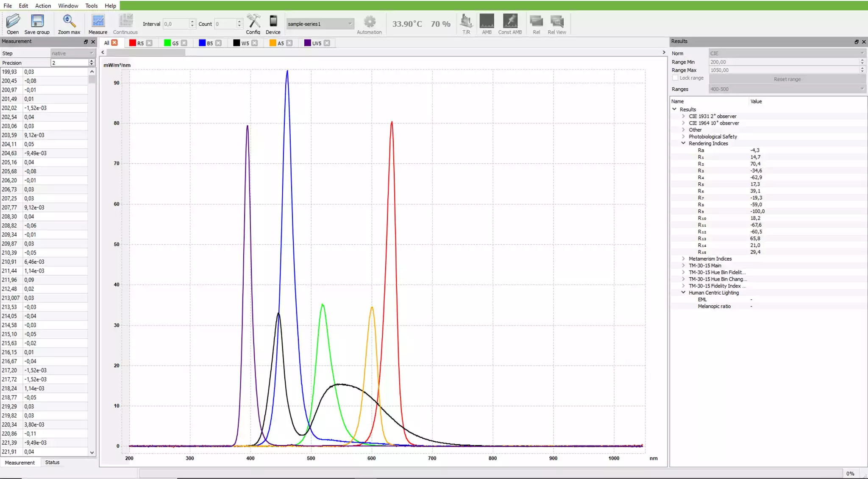
Task: Click the Device icon
Action: [273, 21]
